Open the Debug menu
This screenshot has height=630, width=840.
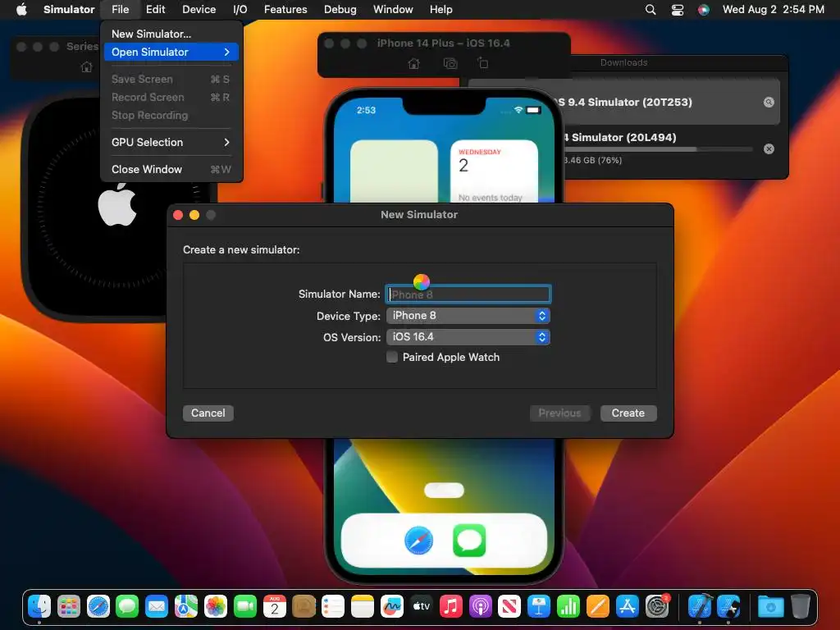click(340, 10)
